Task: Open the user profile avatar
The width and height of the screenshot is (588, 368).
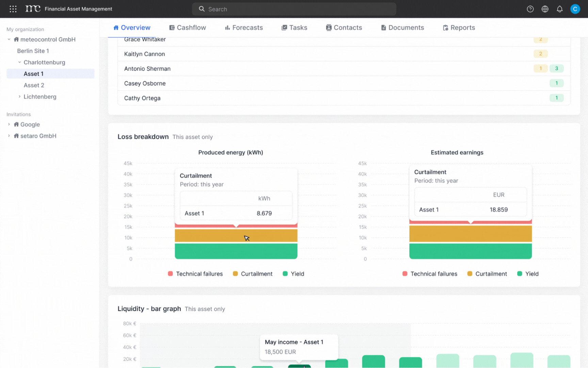Action: click(575, 9)
